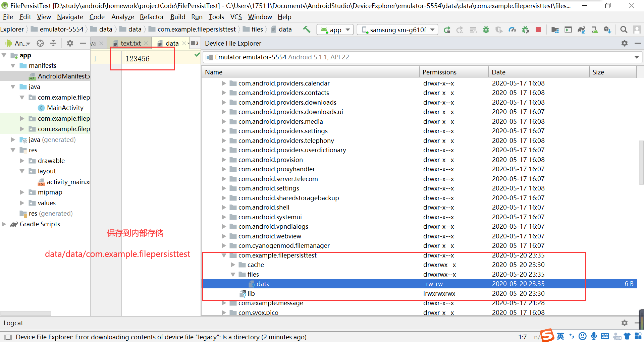
Task: Open project panel settings gear
Action: pos(70,43)
